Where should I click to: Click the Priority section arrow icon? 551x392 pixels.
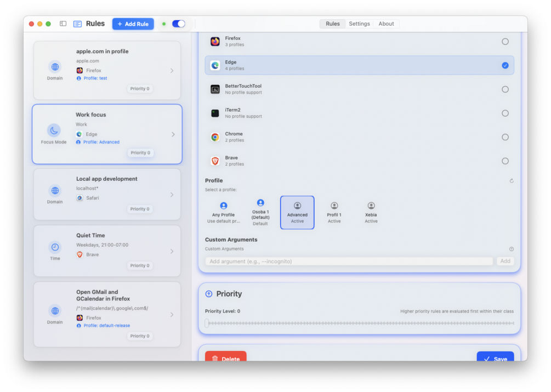pyautogui.click(x=209, y=294)
